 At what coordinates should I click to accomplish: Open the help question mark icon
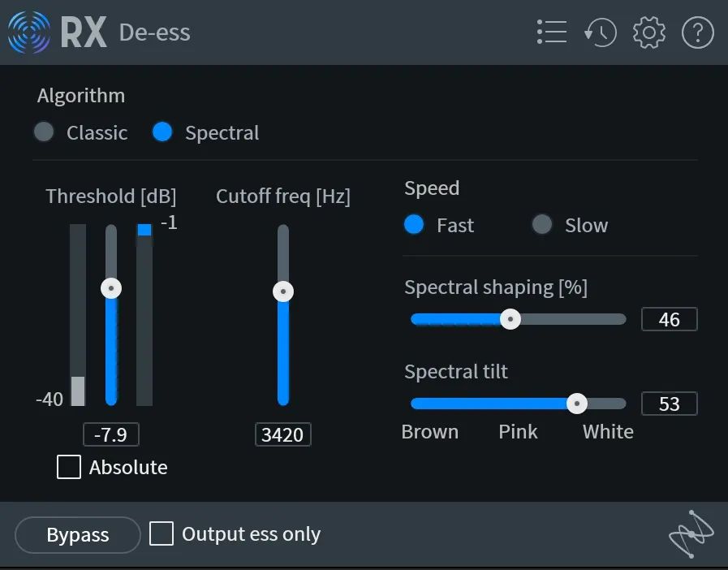point(697,32)
